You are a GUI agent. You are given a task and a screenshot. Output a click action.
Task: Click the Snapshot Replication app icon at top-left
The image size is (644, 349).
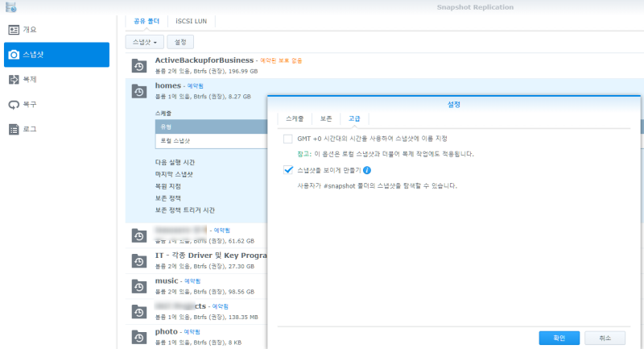[11, 7]
